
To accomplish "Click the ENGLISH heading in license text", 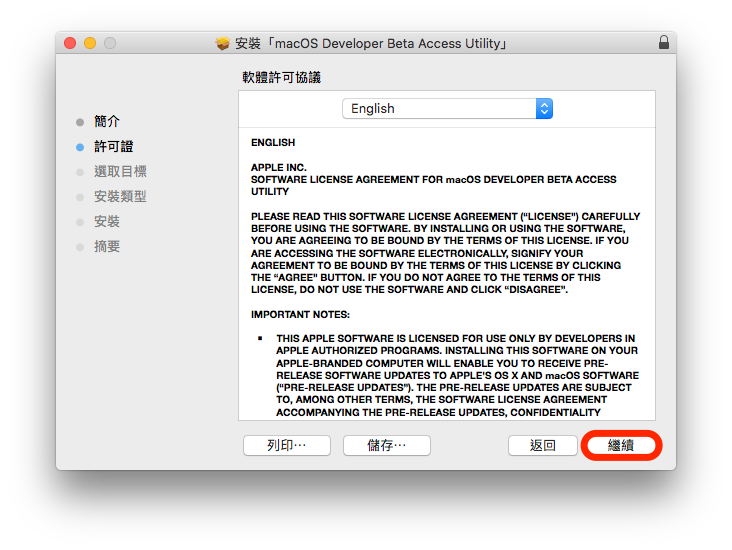I will [x=273, y=142].
